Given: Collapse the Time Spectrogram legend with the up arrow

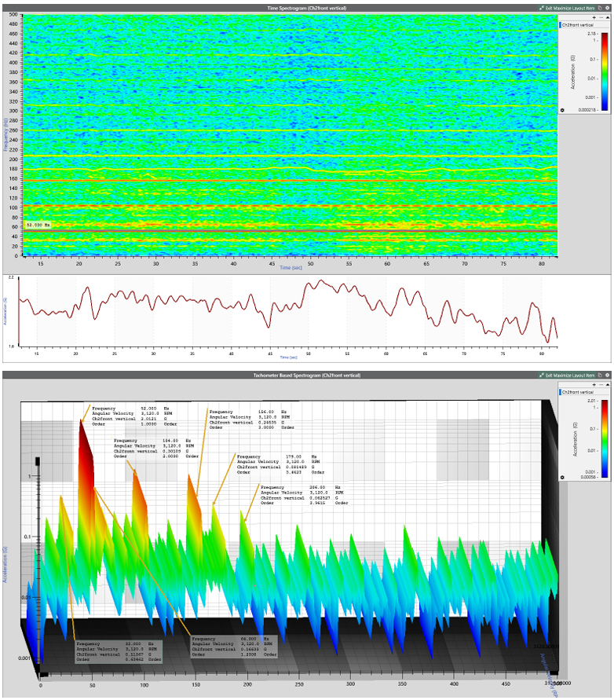Looking at the screenshot, I should tap(607, 17).
